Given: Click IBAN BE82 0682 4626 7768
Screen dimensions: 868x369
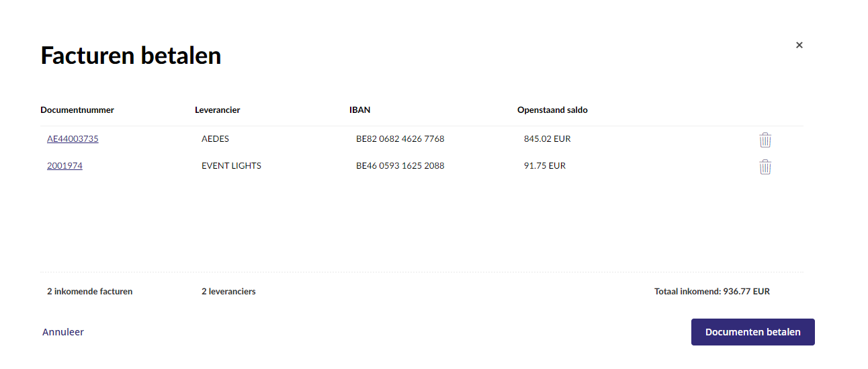Looking at the screenshot, I should [x=400, y=139].
